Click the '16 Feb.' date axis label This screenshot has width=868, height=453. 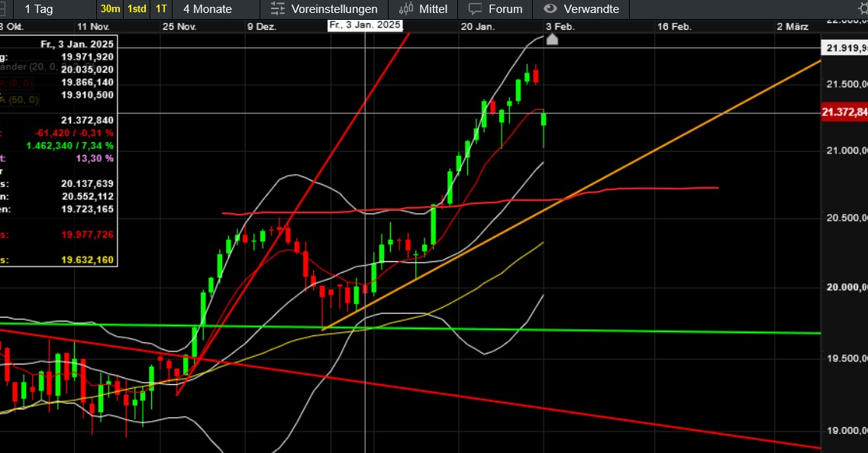(x=674, y=27)
